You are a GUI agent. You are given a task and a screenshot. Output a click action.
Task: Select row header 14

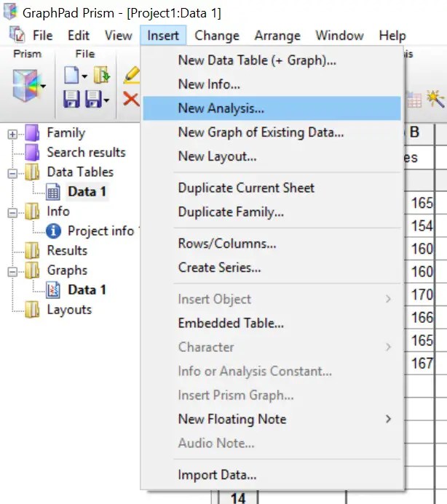coord(238,497)
